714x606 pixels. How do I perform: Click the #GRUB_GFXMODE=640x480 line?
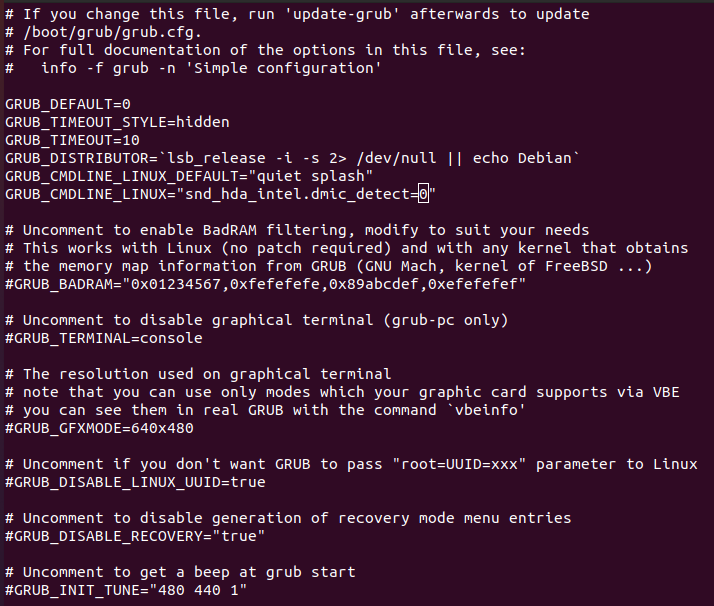tap(99, 428)
